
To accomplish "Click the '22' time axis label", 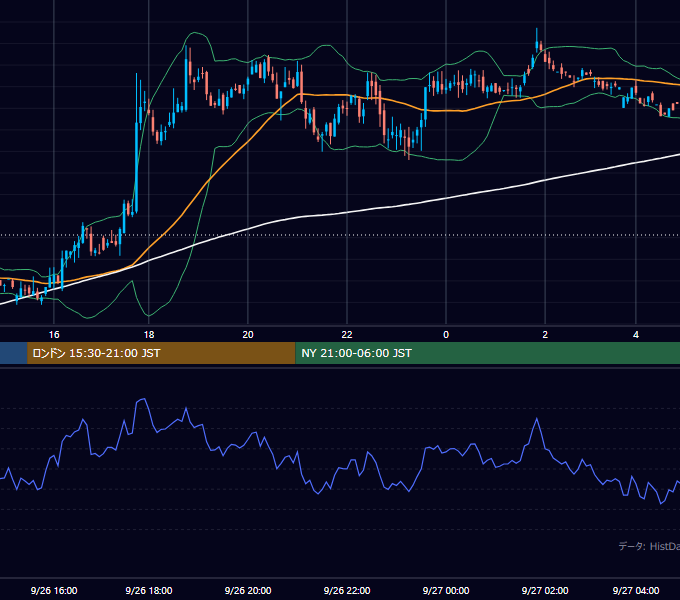I will tap(347, 335).
